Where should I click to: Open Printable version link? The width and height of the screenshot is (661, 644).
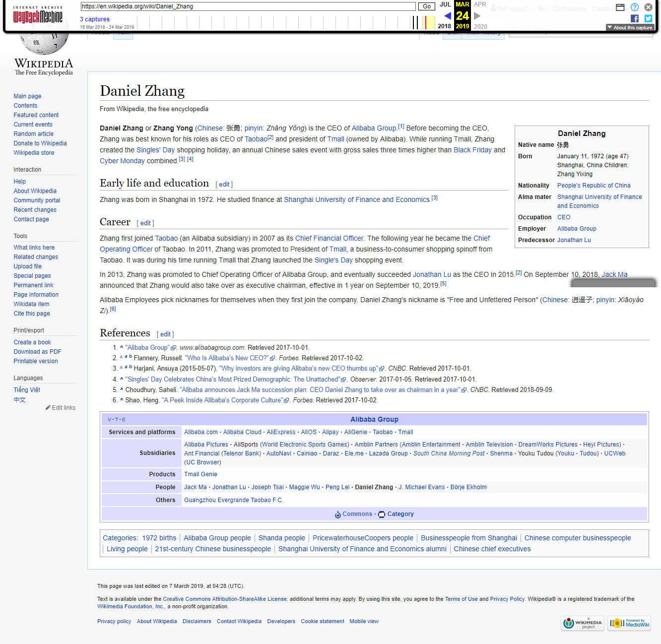point(36,361)
